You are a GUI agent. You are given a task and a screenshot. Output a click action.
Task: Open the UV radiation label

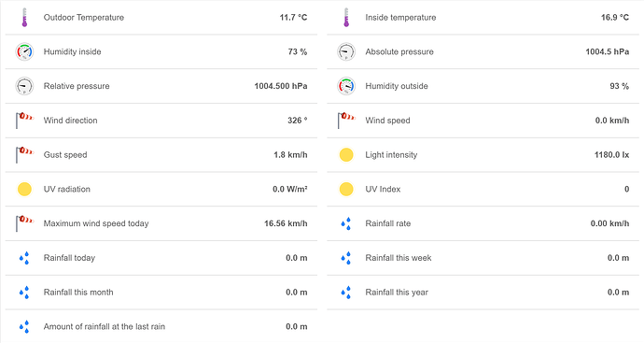(67, 189)
